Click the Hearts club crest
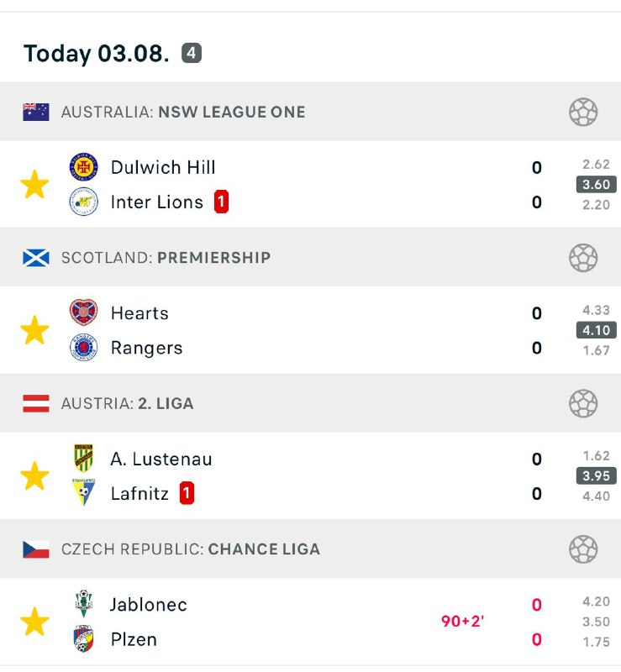This screenshot has width=621, height=672. (83, 312)
